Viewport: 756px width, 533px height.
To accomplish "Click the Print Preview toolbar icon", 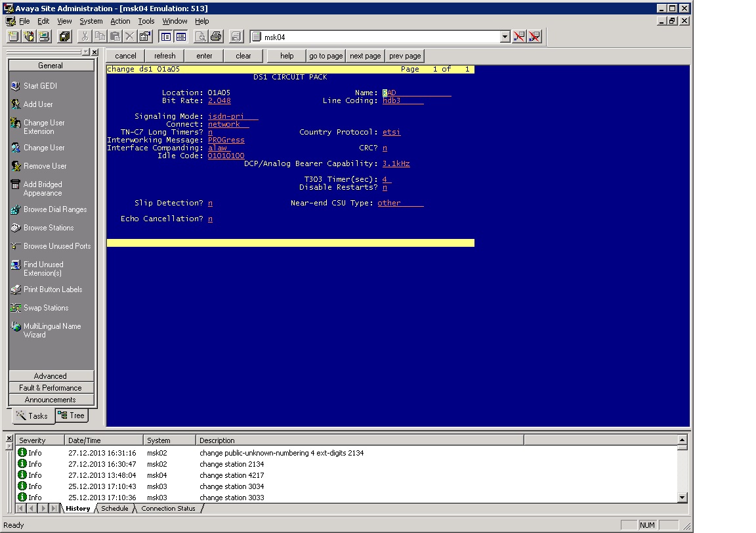I will pos(201,37).
